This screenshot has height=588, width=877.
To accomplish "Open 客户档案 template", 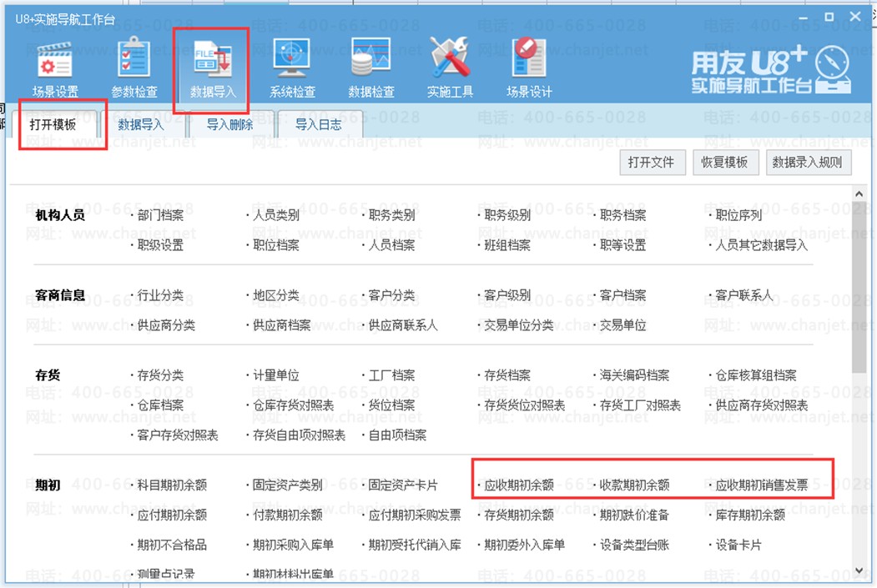I will [623, 295].
